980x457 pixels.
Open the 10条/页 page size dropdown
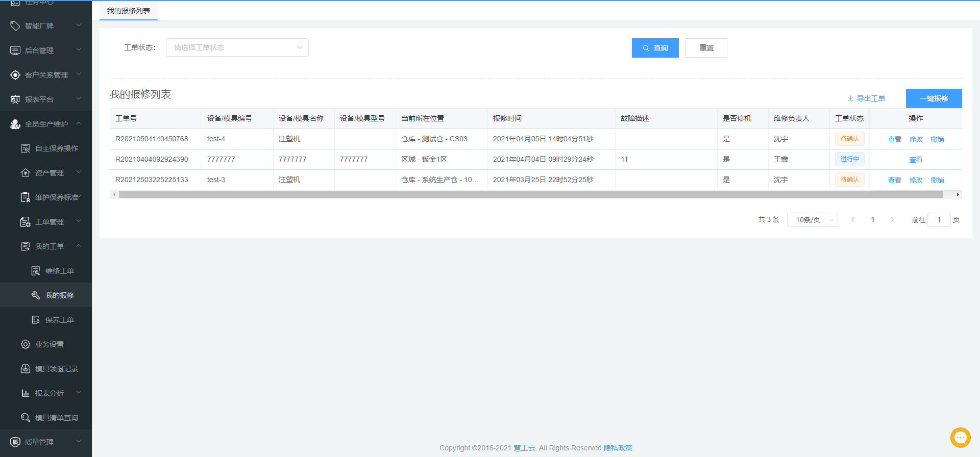[x=812, y=220]
